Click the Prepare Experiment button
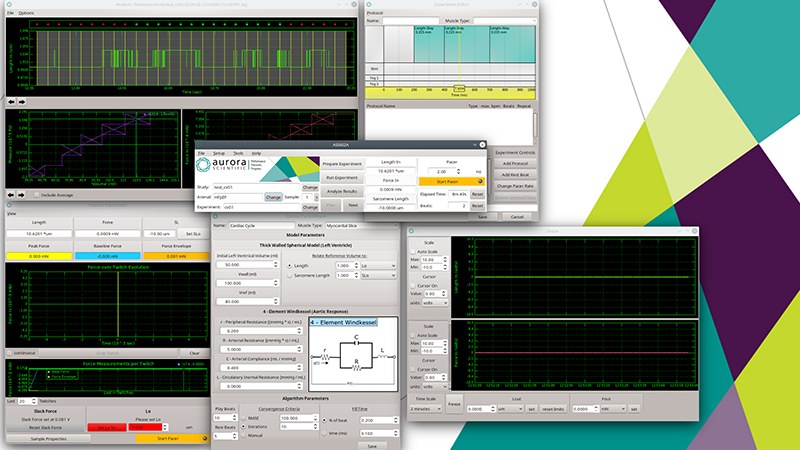The image size is (800, 450). tap(342, 164)
